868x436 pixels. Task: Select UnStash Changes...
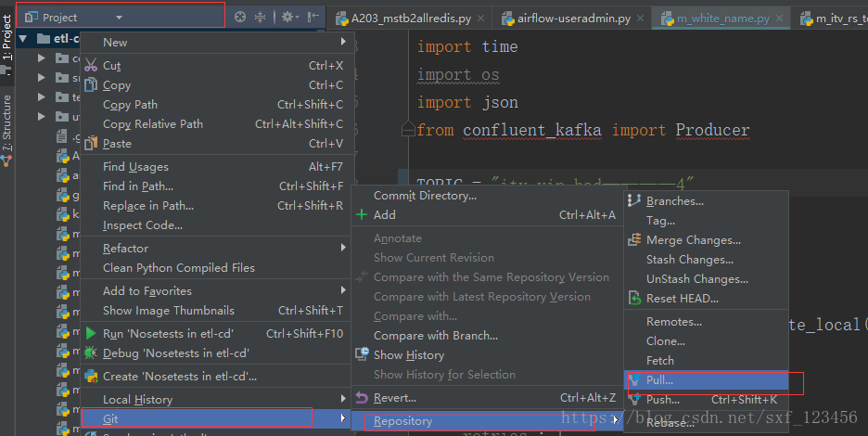point(707,278)
